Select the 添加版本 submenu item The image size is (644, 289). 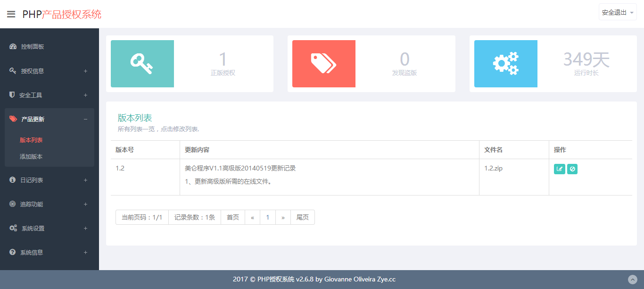(31, 156)
